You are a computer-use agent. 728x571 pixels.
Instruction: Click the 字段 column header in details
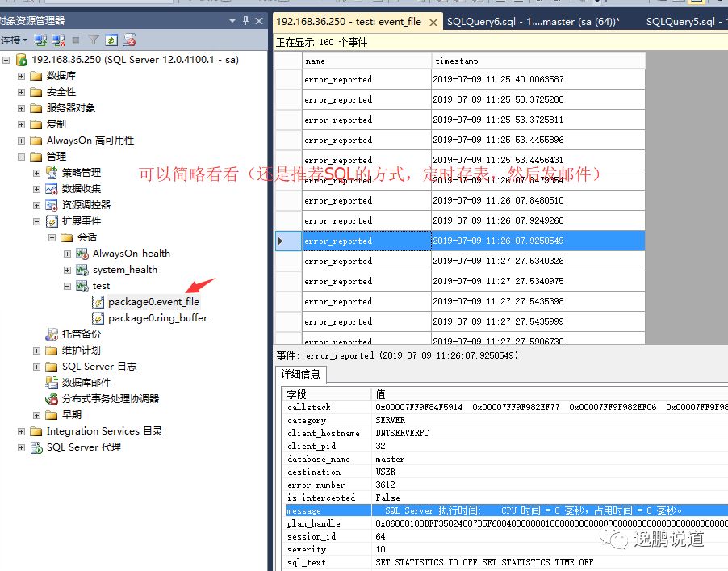pos(328,394)
